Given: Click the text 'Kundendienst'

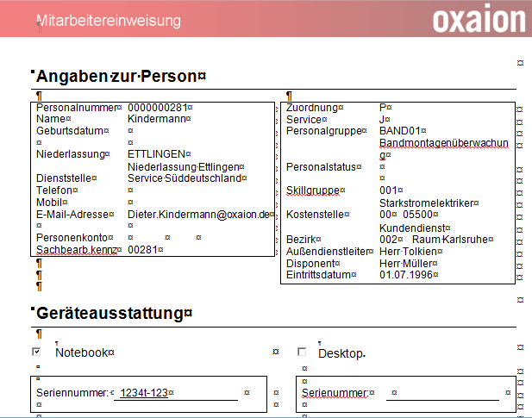Looking at the screenshot, I should 412,228.
